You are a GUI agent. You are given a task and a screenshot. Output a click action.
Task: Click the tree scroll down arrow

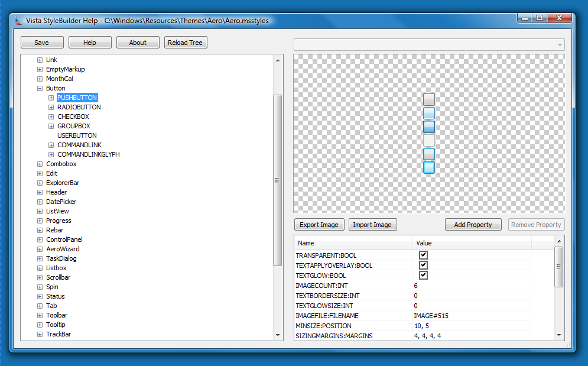pos(278,335)
